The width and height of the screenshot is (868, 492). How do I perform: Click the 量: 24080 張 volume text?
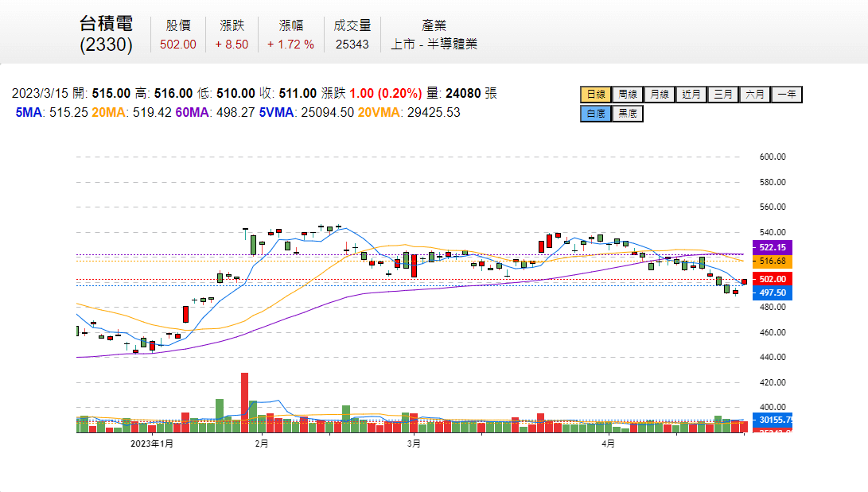461,94
